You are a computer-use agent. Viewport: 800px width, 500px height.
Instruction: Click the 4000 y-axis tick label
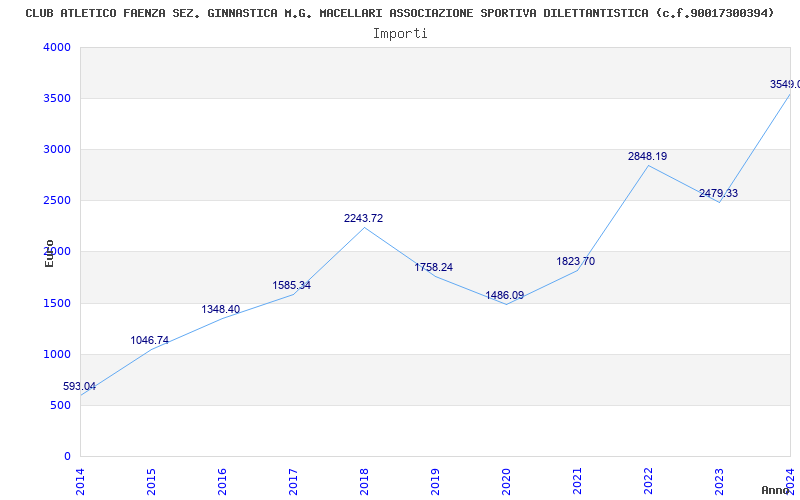point(57,47)
